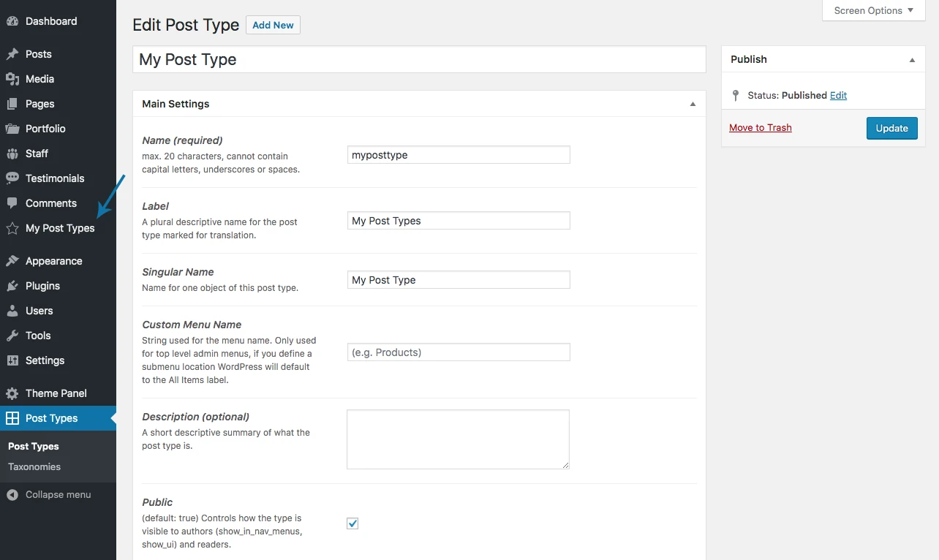Select the Portfolio briefcase icon
This screenshot has width=939, height=560.
[x=12, y=128]
